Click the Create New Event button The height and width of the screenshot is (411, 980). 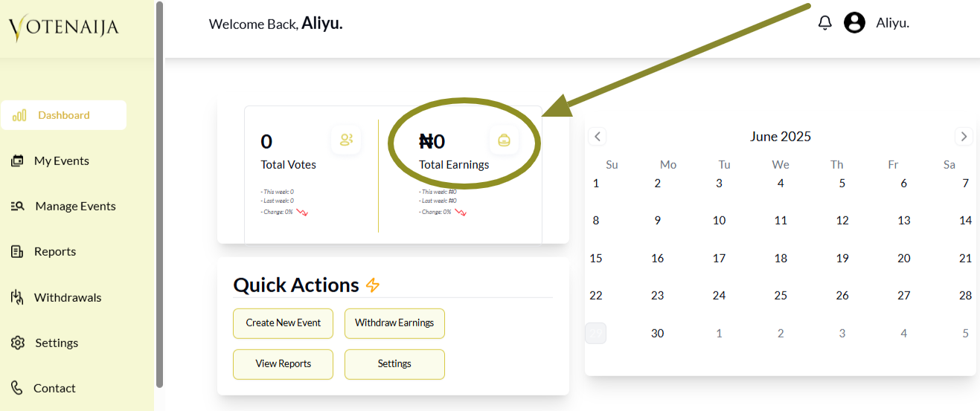284,323
